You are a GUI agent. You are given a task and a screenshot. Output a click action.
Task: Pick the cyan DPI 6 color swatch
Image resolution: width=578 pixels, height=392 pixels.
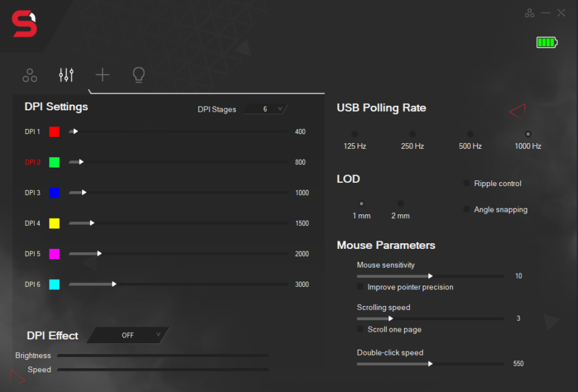tap(55, 284)
